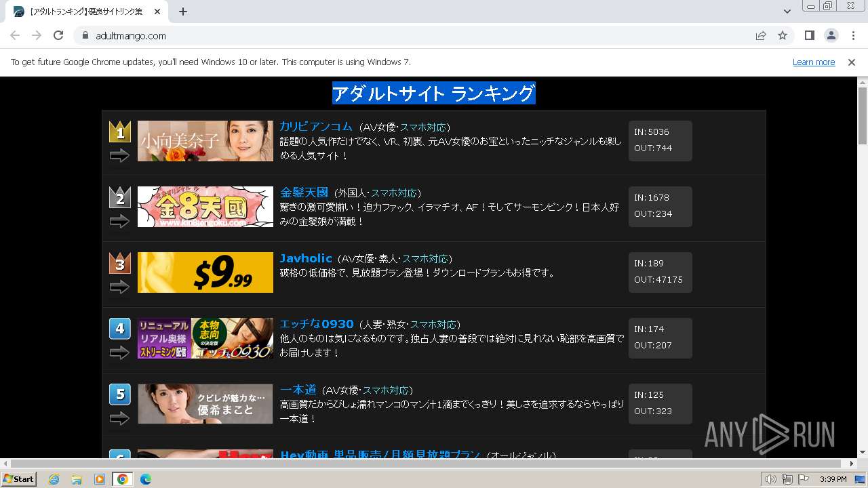Click the arrow icon under rank 5
Viewport: 868px width, 488px height.
point(119,419)
